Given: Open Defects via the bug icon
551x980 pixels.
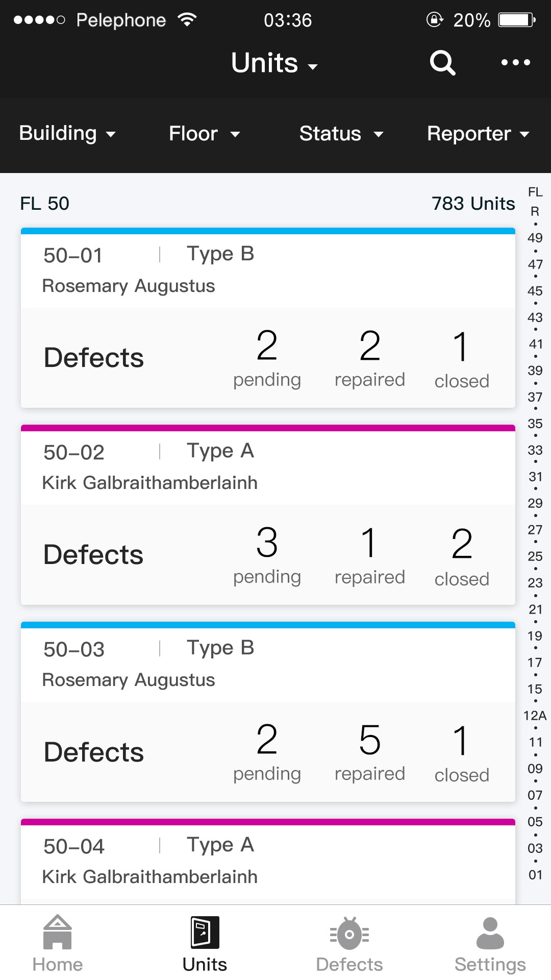Looking at the screenshot, I should [x=349, y=934].
